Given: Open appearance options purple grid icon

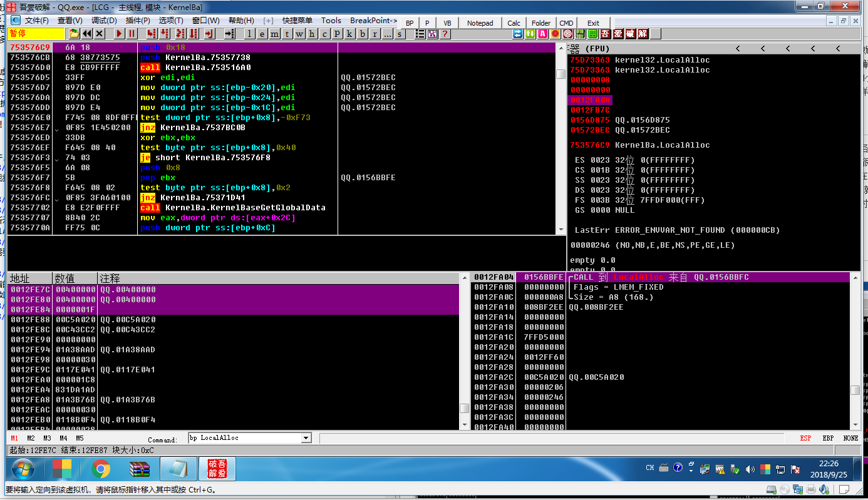Looking at the screenshot, I should click(432, 34).
